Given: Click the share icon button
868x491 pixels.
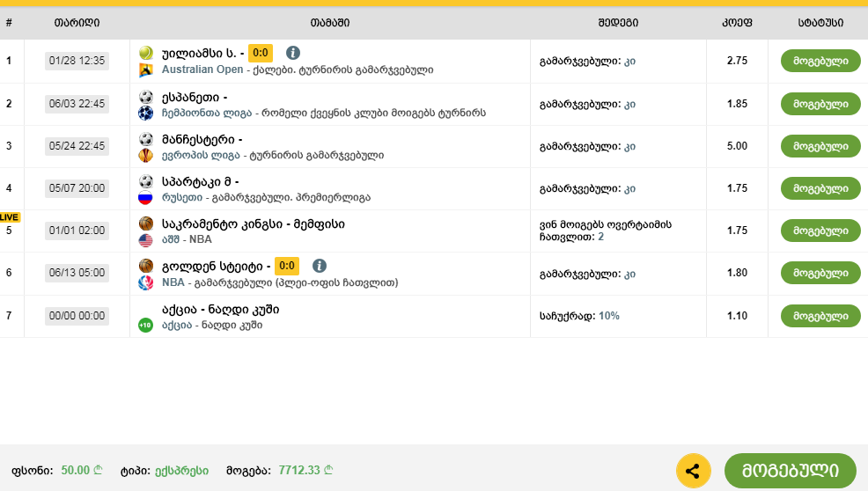Looking at the screenshot, I should 693,471.
